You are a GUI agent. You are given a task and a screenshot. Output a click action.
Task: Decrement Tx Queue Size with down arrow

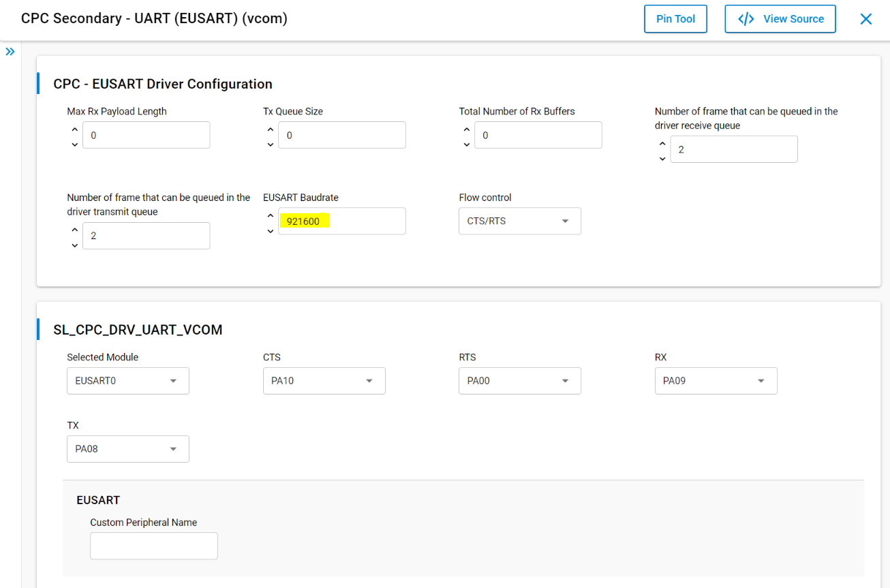pyautogui.click(x=270, y=144)
